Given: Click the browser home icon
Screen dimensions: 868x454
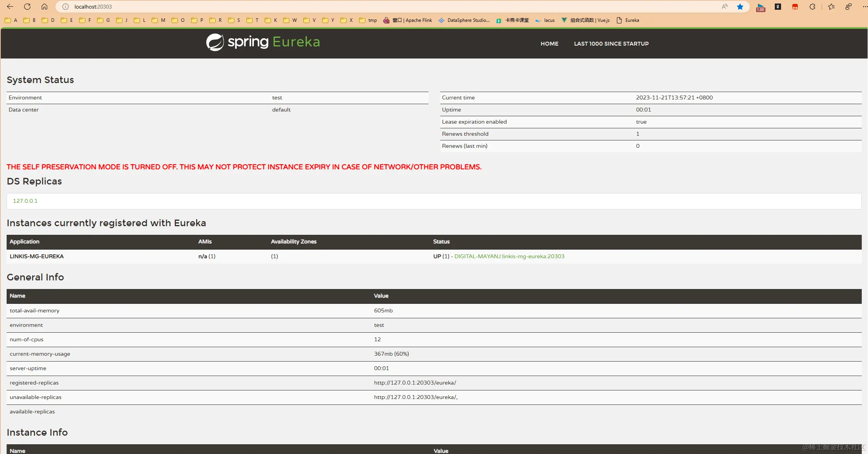Looking at the screenshot, I should coord(44,7).
